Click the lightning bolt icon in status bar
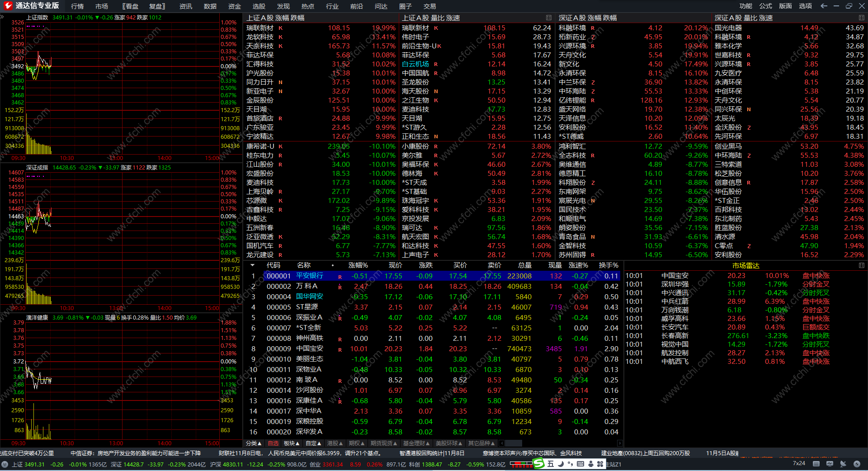 (x=857, y=464)
